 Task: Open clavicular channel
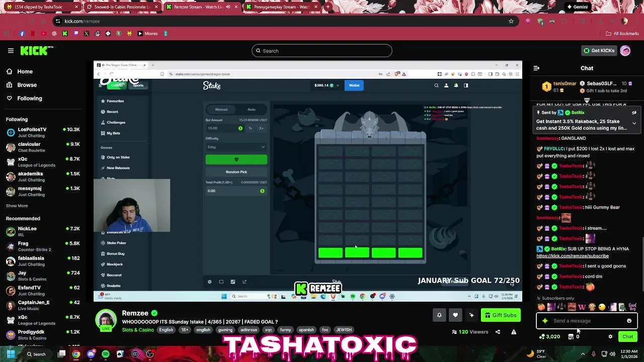click(43, 147)
